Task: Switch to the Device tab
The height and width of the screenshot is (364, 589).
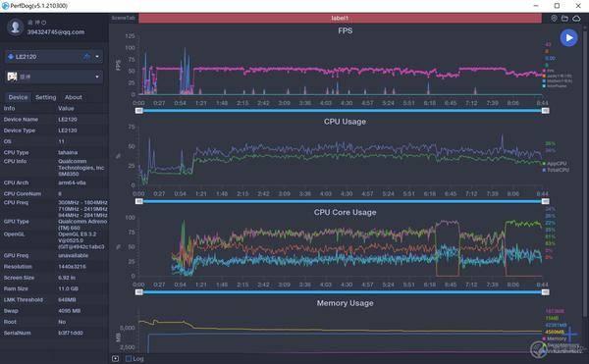Action: click(18, 97)
